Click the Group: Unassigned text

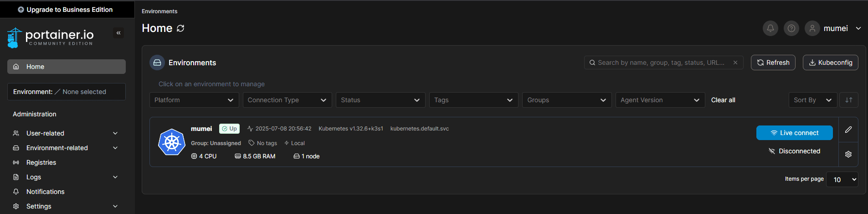tap(216, 143)
